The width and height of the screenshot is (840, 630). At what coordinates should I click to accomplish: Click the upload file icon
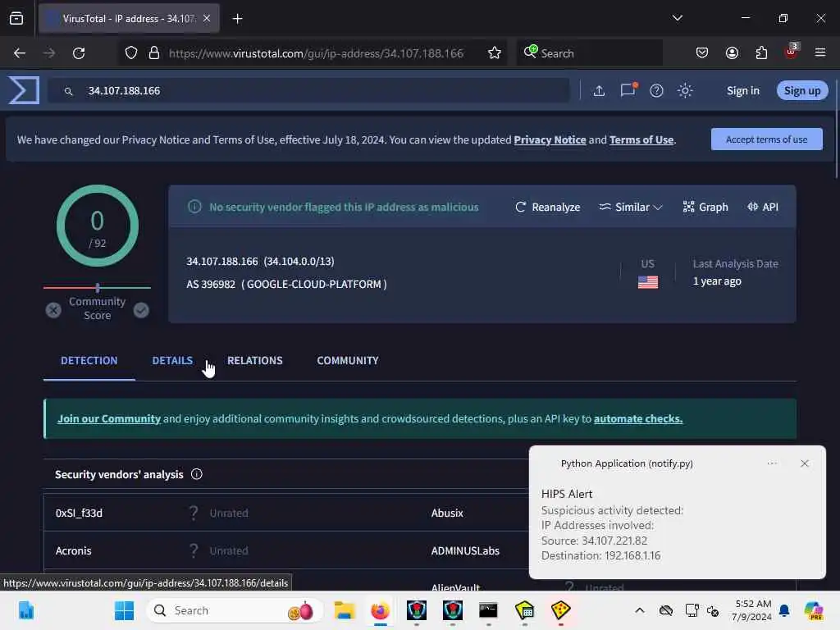pos(599,90)
